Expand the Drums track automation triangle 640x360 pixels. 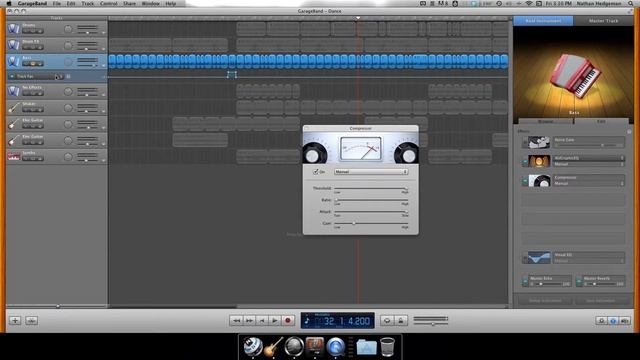coord(103,33)
